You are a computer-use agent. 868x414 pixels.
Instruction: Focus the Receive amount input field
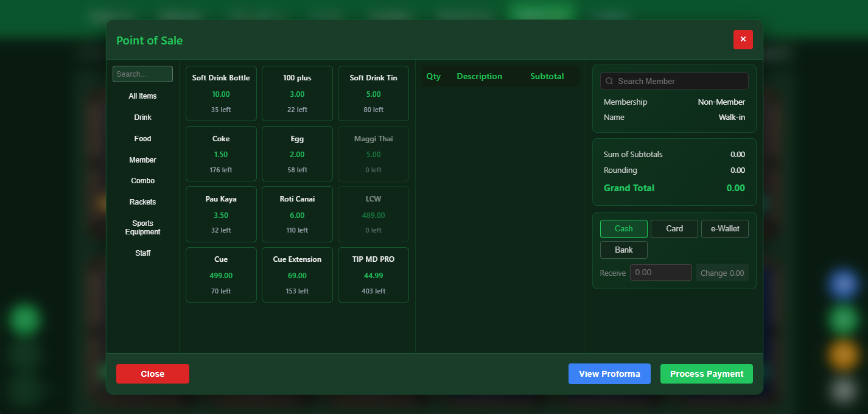pos(660,273)
